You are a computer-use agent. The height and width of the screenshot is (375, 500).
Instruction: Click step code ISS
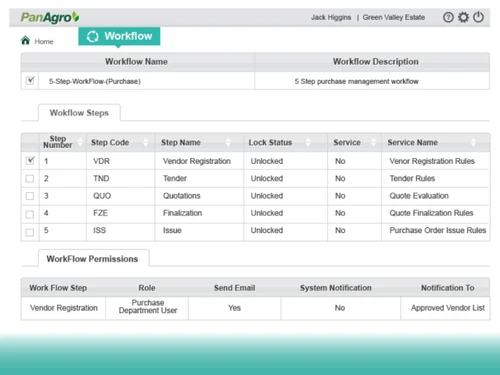tap(99, 230)
